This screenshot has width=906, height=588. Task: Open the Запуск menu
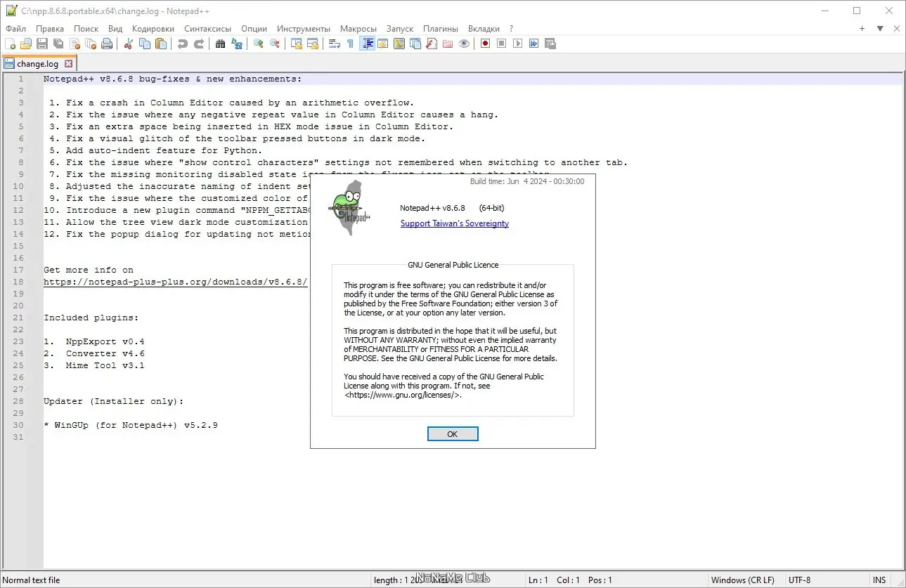pos(401,29)
